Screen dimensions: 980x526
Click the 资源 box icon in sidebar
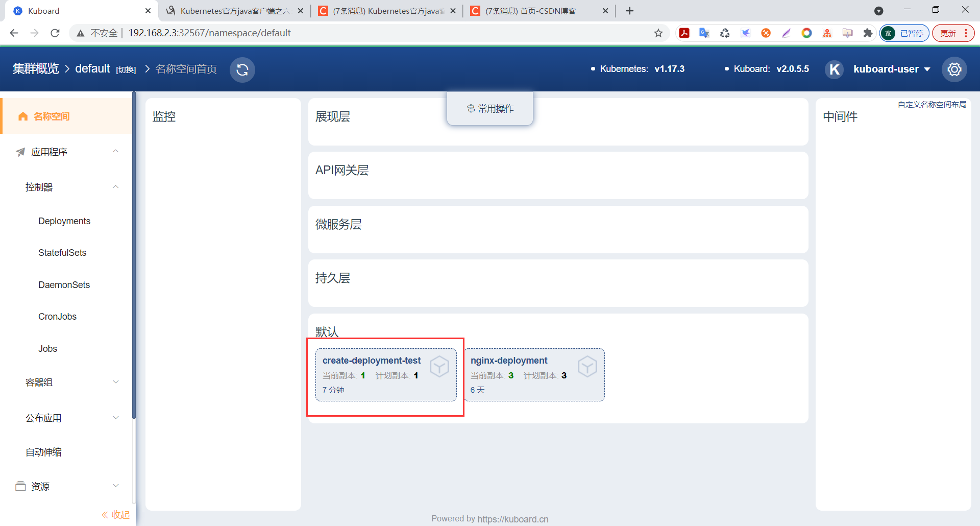click(20, 486)
